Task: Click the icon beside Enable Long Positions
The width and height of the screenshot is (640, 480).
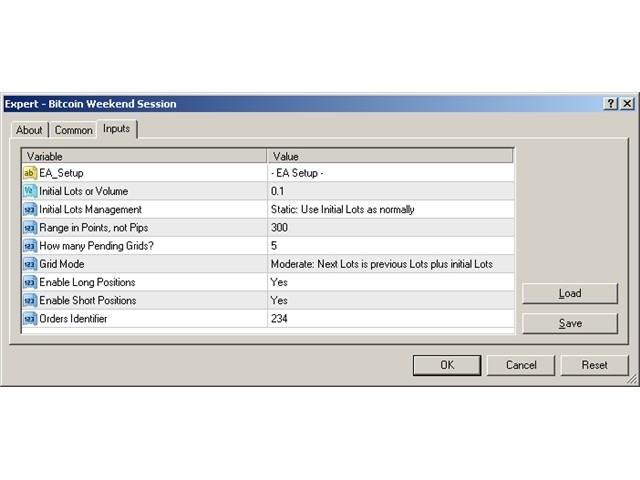Action: (30, 282)
